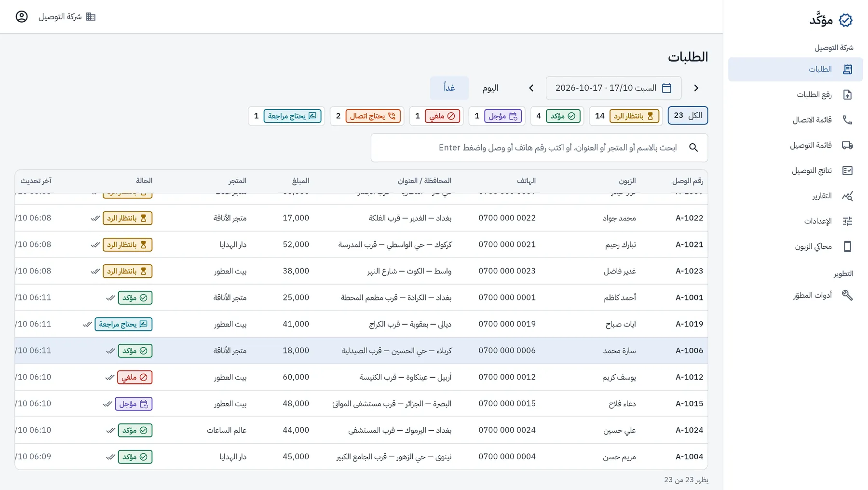Open أدوات المطوّر developer tools
868x490 pixels.
click(x=796, y=295)
